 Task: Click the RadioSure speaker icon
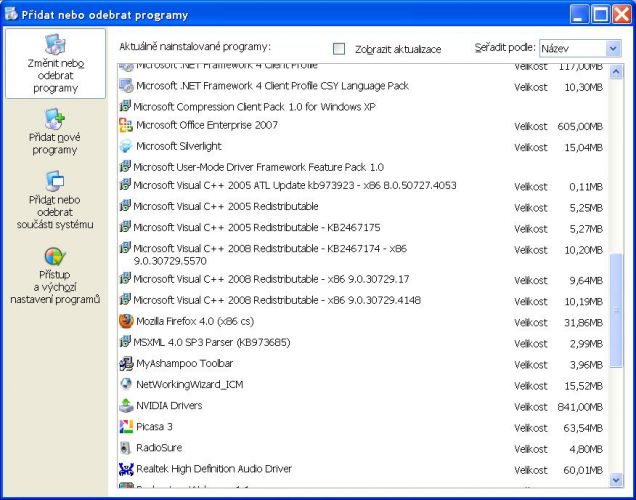[x=126, y=448]
